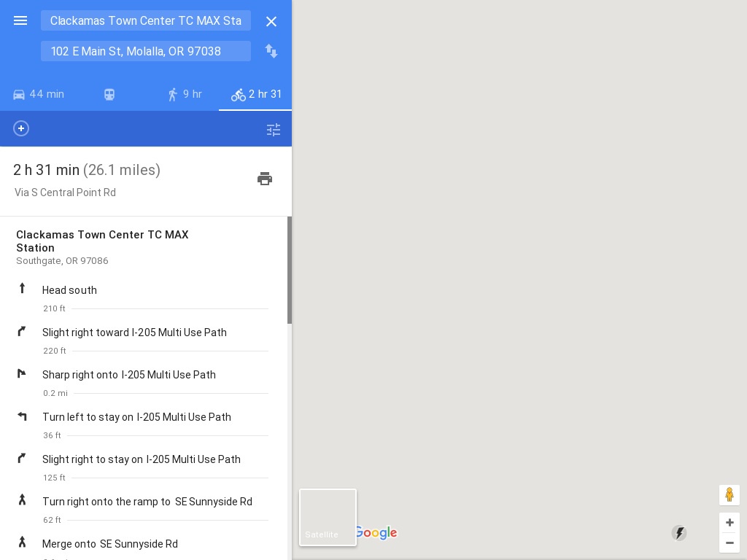Click the Head south straight arrow icon
Image resolution: width=747 pixels, height=560 pixels.
pyautogui.click(x=22, y=288)
